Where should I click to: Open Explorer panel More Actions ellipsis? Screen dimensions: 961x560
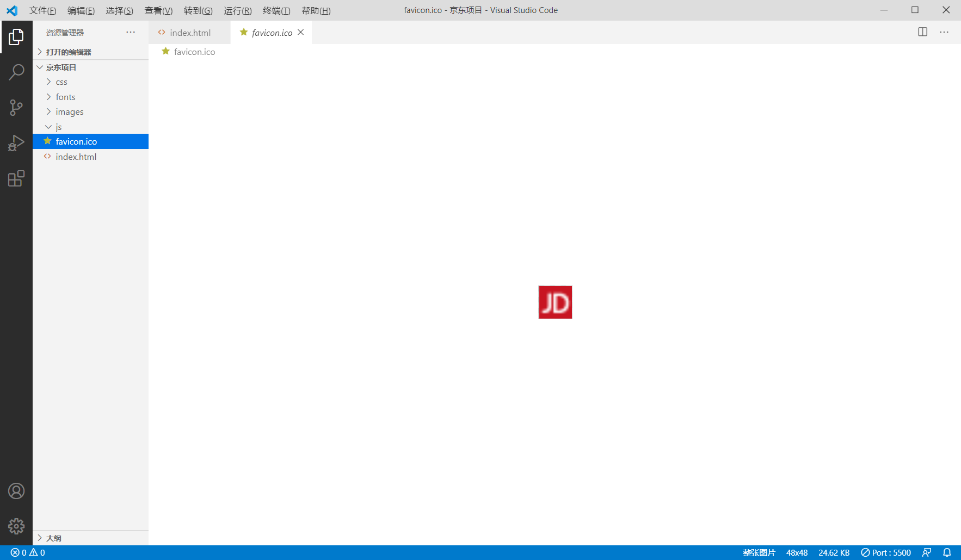pyautogui.click(x=131, y=32)
